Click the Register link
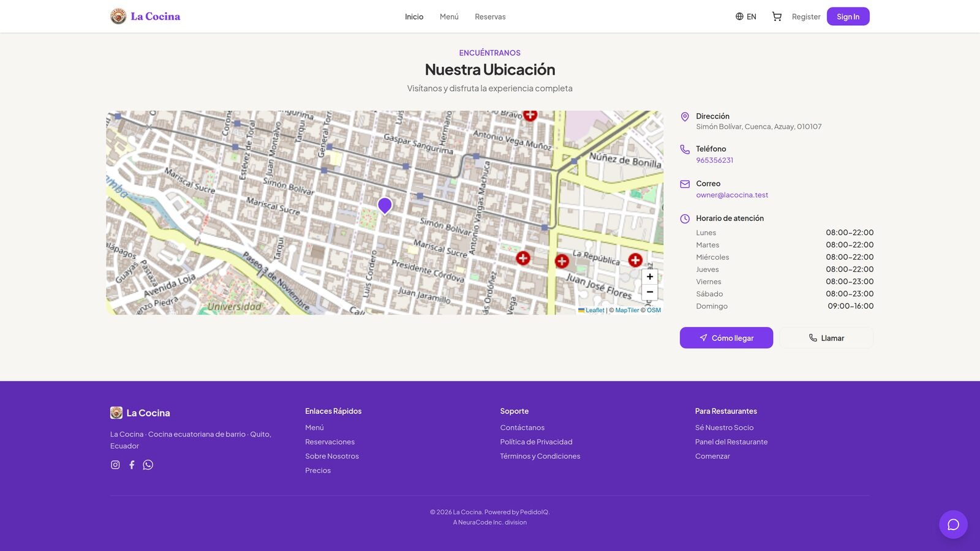Screen dimensions: 980x551 tap(806, 17)
